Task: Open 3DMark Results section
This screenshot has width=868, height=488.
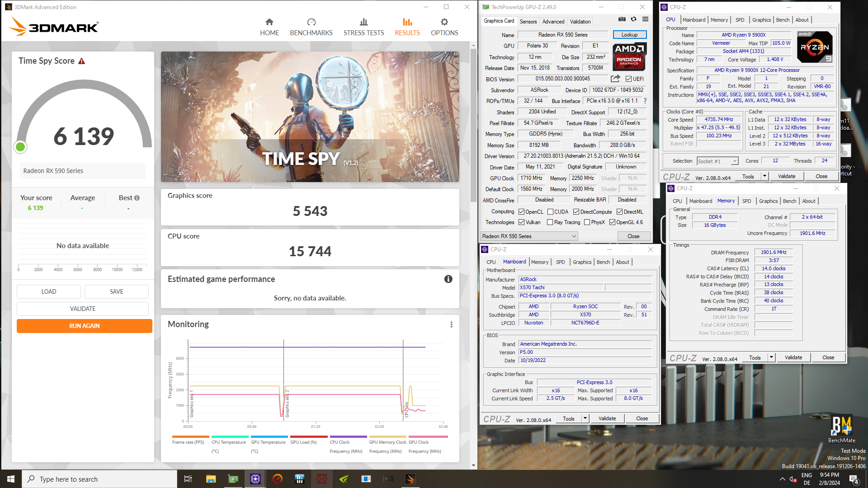Action: click(407, 27)
